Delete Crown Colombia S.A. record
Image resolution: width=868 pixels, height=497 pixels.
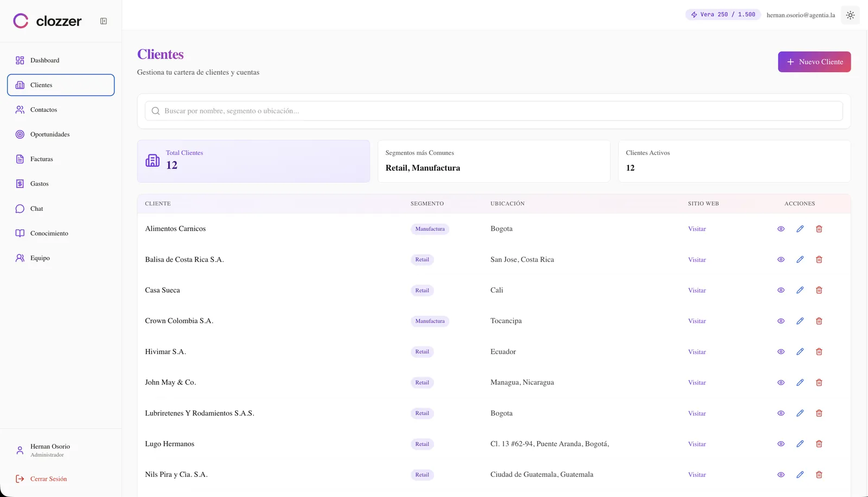pyautogui.click(x=819, y=321)
